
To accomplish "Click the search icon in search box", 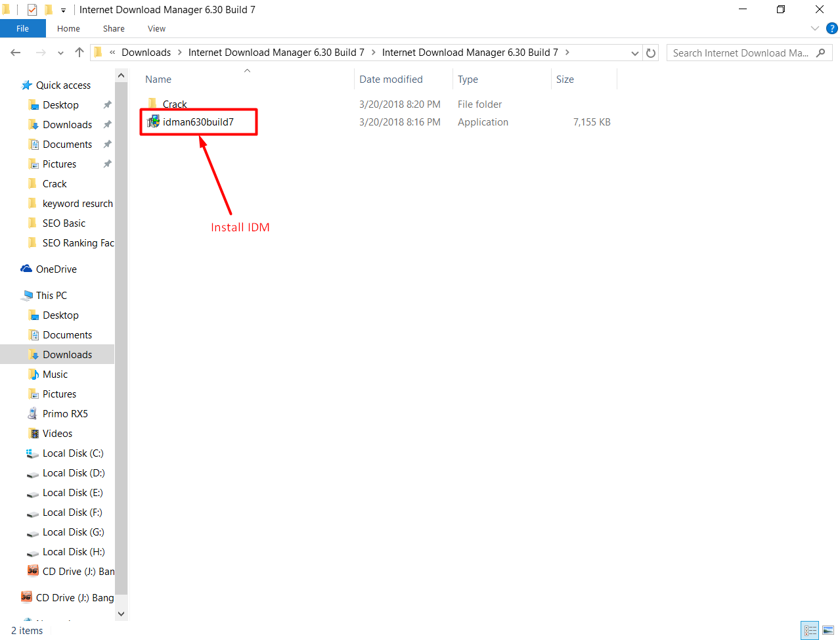I will coord(821,53).
